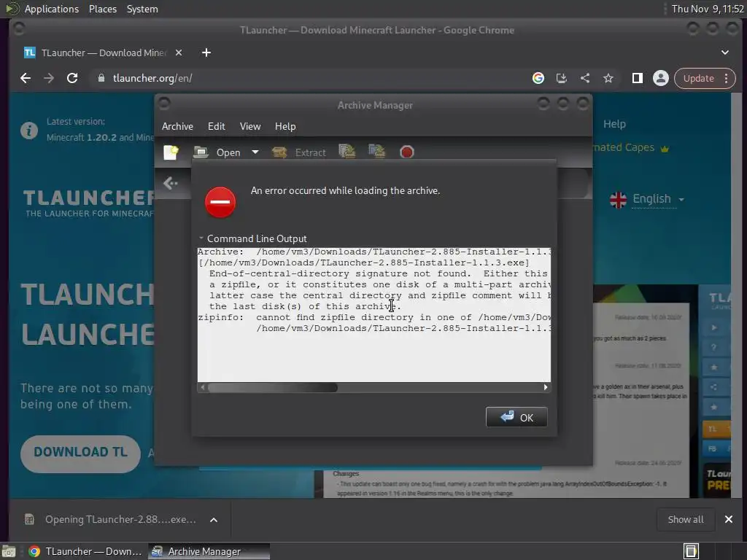Click the red stop icon in Archive Manager

click(x=406, y=152)
